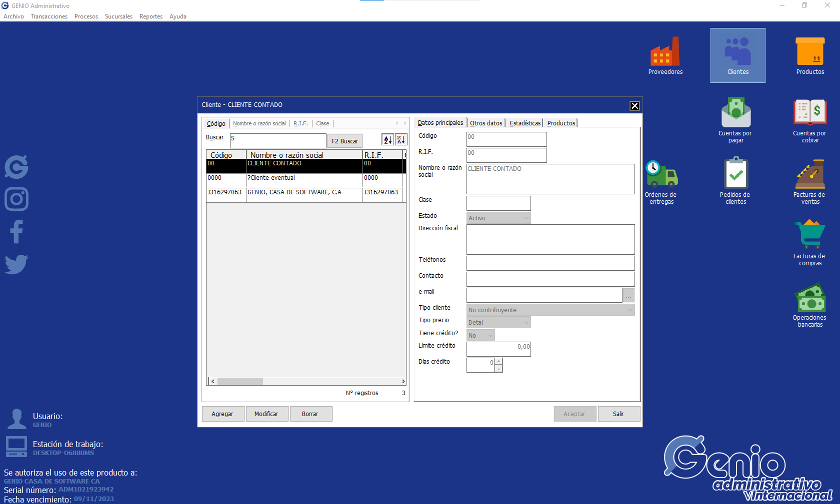Click the client list horizontal scrollbar

[x=307, y=382]
